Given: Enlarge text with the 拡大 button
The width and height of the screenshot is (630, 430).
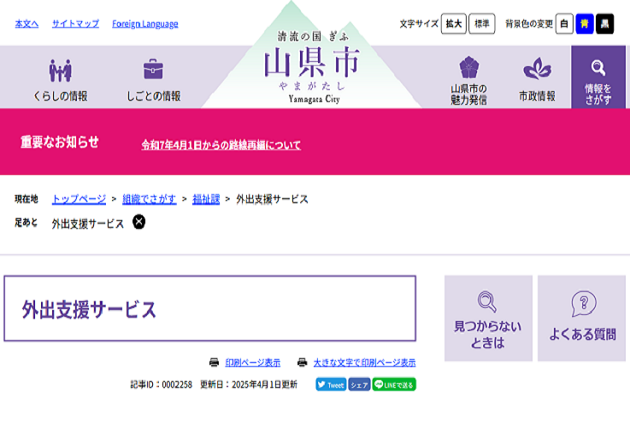Looking at the screenshot, I should (x=454, y=23).
